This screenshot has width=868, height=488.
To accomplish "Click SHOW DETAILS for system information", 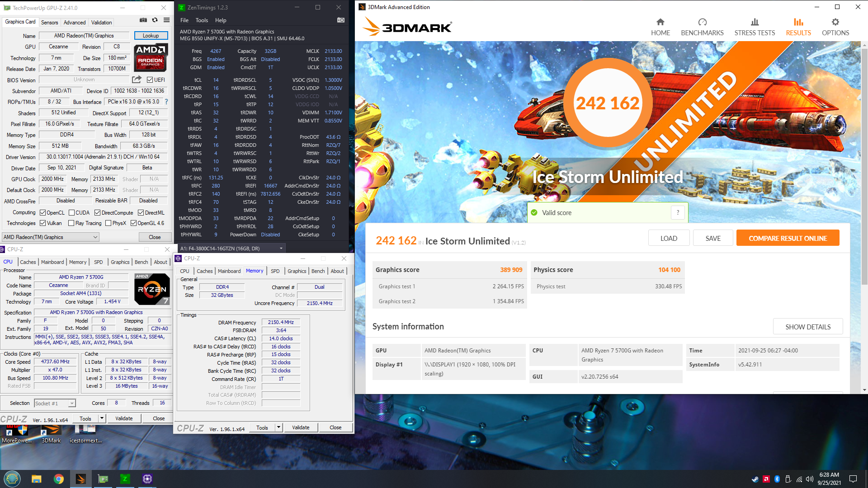I will [808, 327].
